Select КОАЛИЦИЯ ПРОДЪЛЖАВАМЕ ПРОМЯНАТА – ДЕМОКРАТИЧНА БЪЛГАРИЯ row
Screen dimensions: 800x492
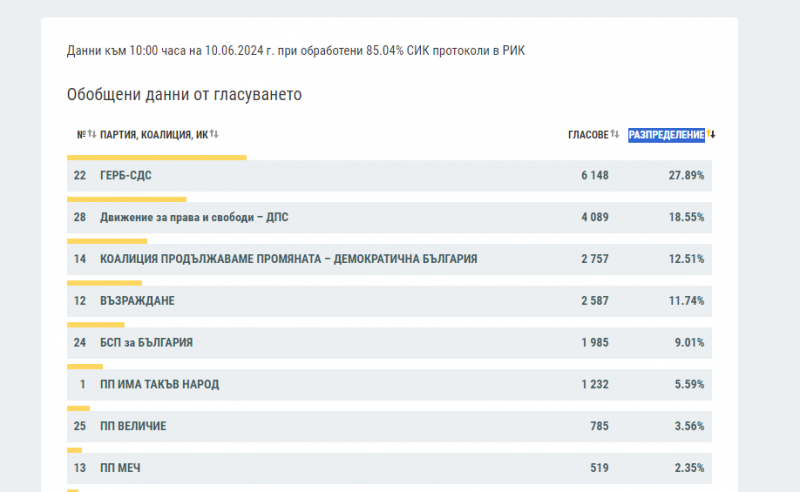pos(389,259)
